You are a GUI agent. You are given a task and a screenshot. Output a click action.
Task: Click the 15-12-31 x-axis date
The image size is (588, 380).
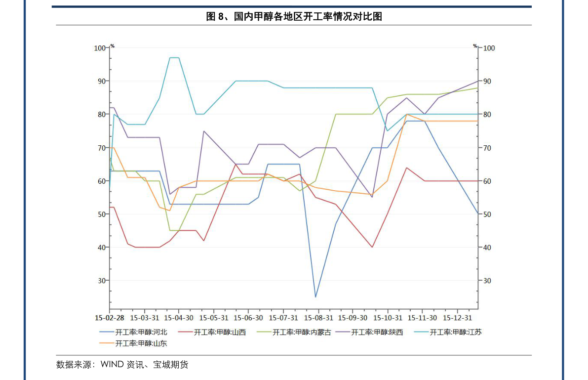point(458,318)
